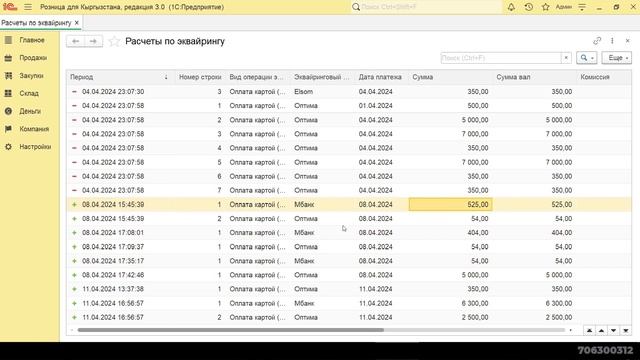Jump to the top of the list
640x360 pixels.
tap(589, 330)
